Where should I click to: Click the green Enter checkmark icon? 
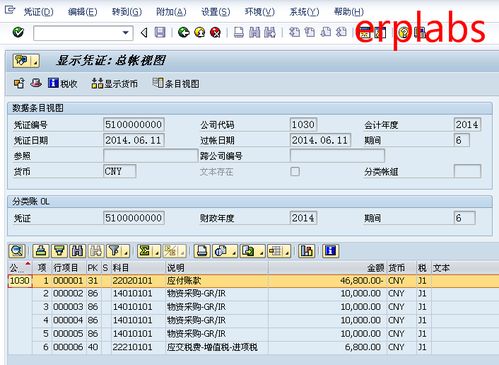[x=18, y=32]
